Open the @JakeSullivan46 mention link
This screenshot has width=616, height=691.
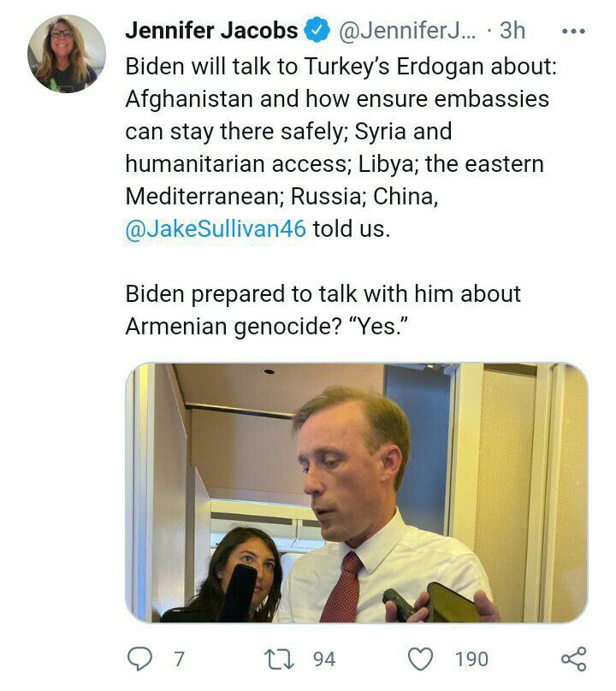216,228
